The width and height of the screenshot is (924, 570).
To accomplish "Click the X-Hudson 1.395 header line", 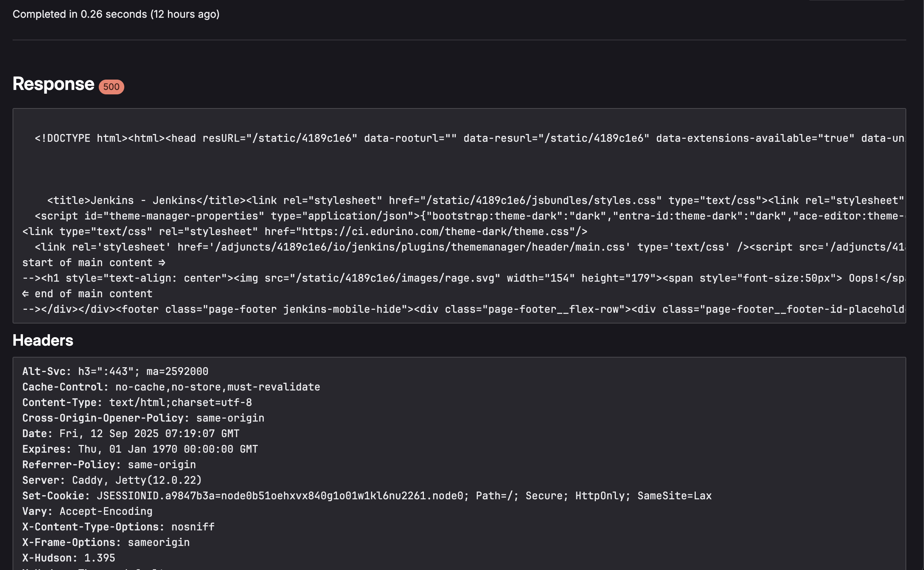I will 69,557.
